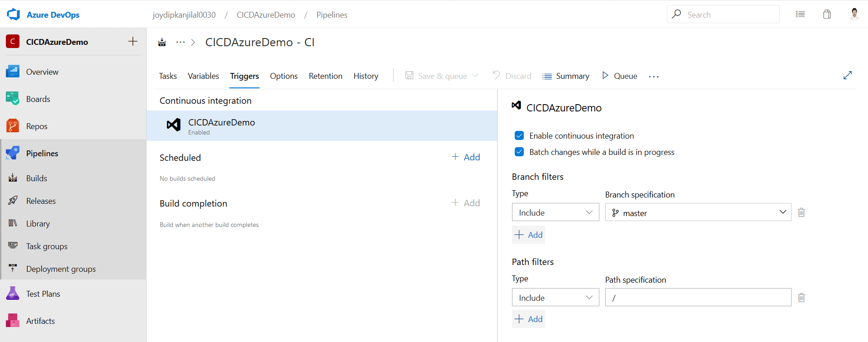Click the Path specification input field
868x342 pixels.
tap(698, 297)
